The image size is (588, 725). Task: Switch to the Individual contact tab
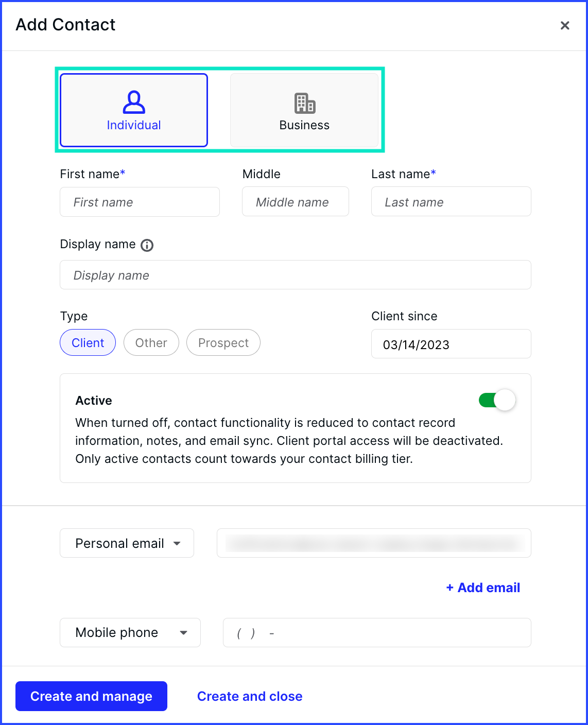tap(134, 110)
